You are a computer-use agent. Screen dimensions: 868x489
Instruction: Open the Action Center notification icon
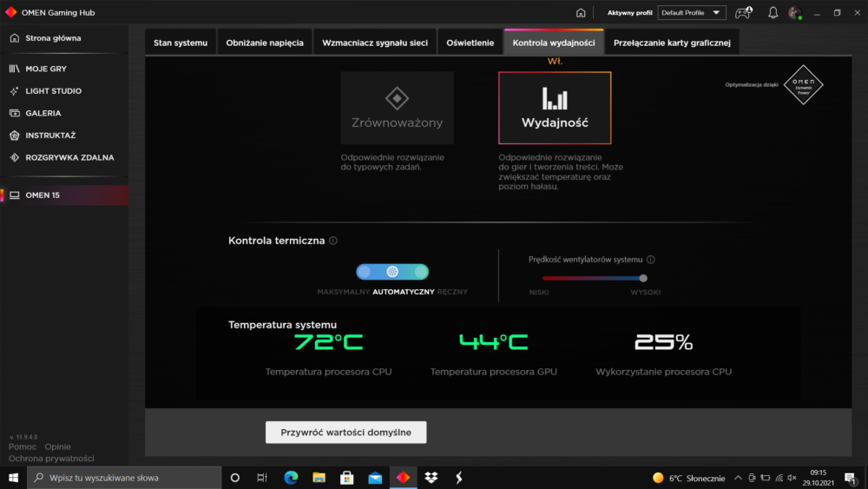coord(851,478)
